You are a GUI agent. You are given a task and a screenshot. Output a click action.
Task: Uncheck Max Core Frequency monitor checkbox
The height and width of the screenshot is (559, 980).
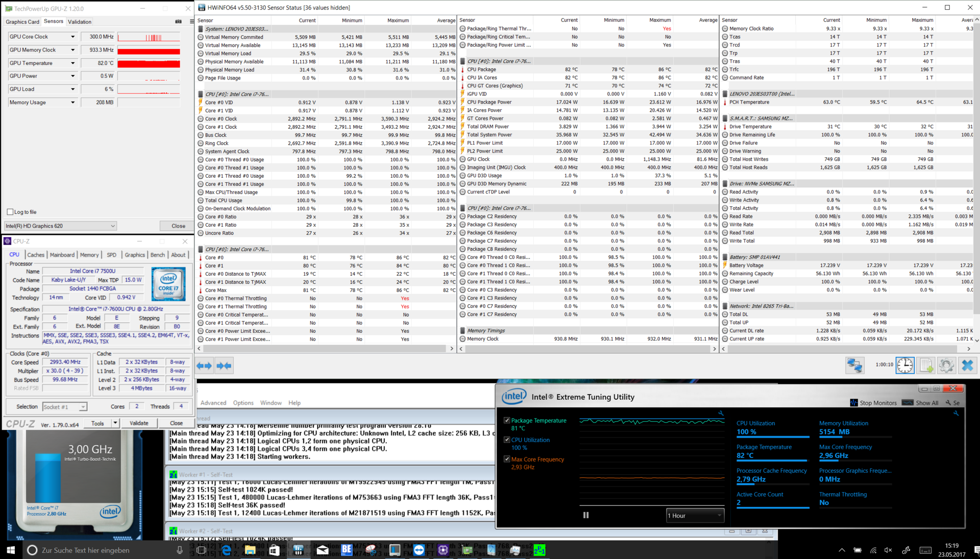coord(507,459)
